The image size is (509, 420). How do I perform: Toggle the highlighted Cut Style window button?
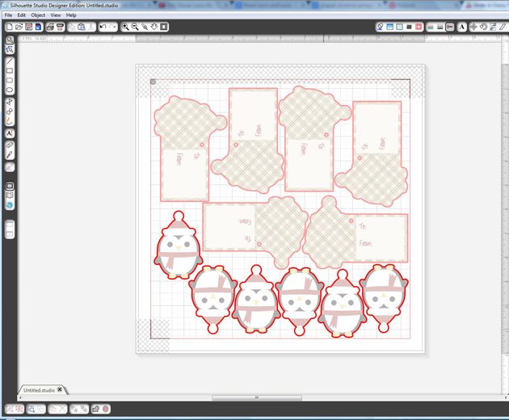[x=450, y=27]
